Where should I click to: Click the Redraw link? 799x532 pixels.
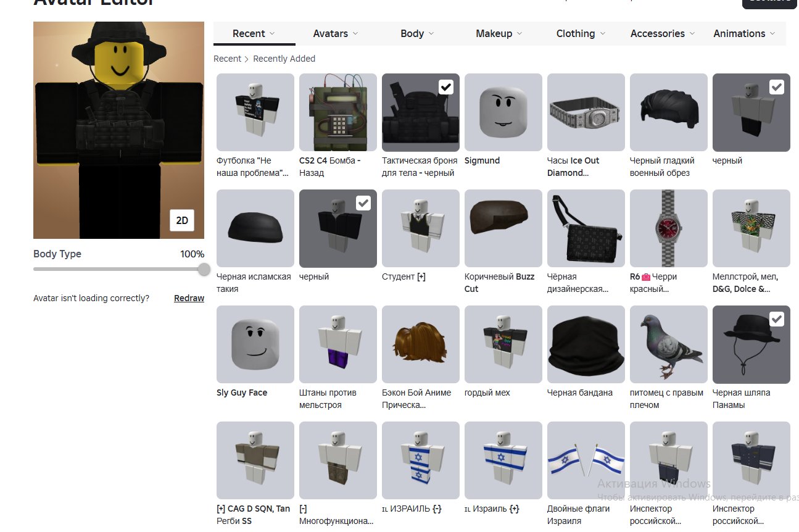pos(189,298)
